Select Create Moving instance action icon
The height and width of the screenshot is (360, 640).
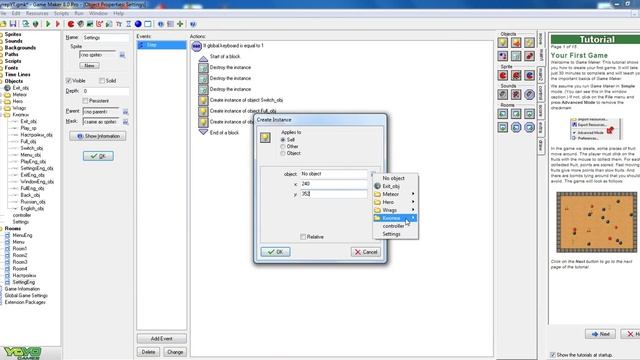click(x=516, y=42)
